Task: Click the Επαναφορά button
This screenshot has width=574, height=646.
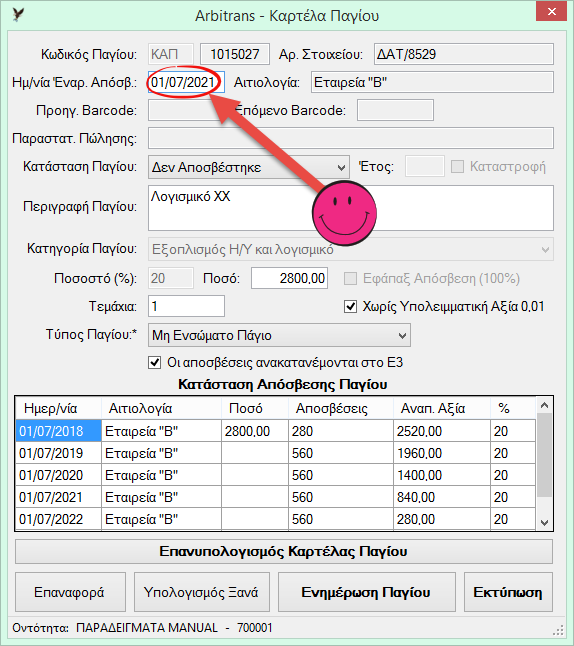Action: 70,592
